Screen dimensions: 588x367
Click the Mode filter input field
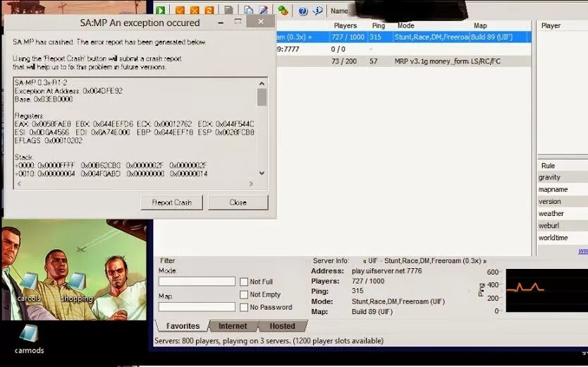coord(197,282)
